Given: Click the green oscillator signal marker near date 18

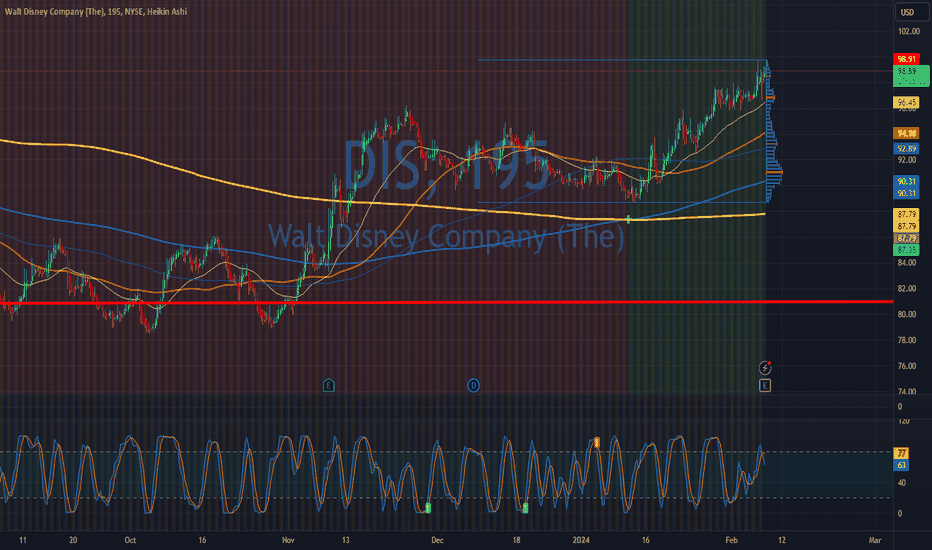Looking at the screenshot, I should point(525,508).
